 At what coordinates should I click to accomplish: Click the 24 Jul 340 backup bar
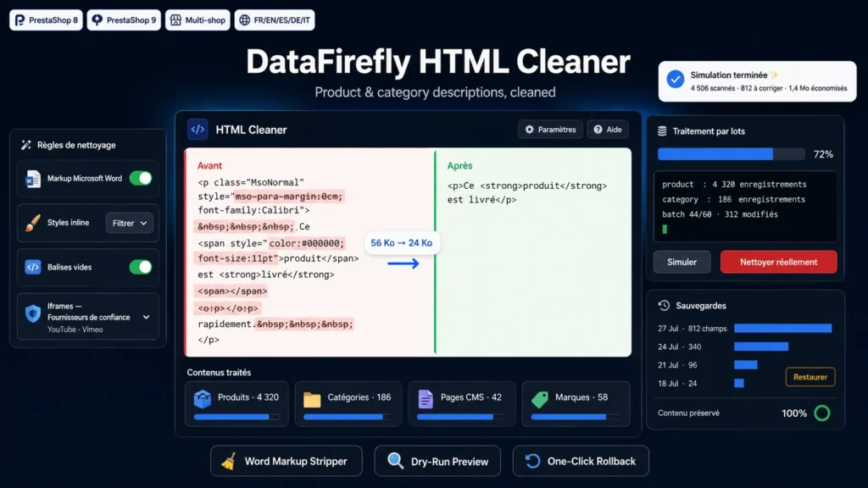(x=761, y=347)
